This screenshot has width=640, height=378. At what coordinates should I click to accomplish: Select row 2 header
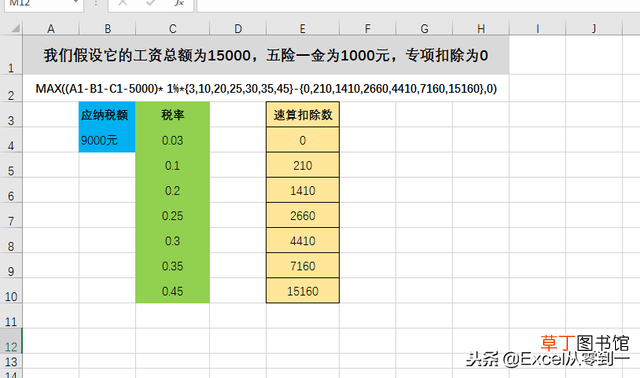[11, 88]
